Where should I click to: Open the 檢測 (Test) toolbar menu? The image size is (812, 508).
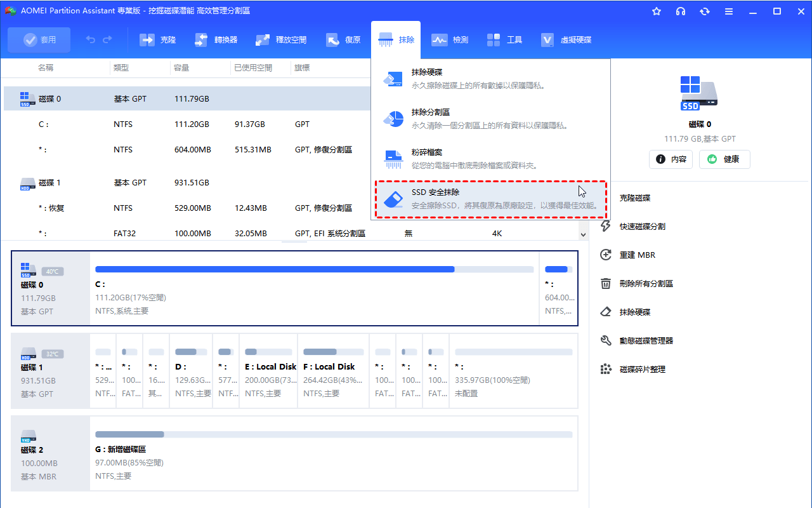[x=450, y=40]
